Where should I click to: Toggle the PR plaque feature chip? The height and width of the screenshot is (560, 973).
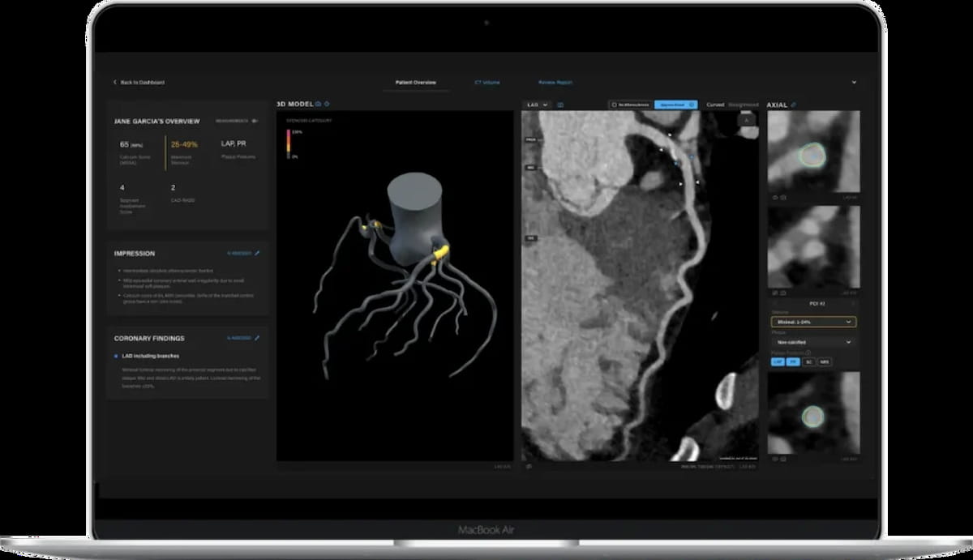click(x=793, y=362)
